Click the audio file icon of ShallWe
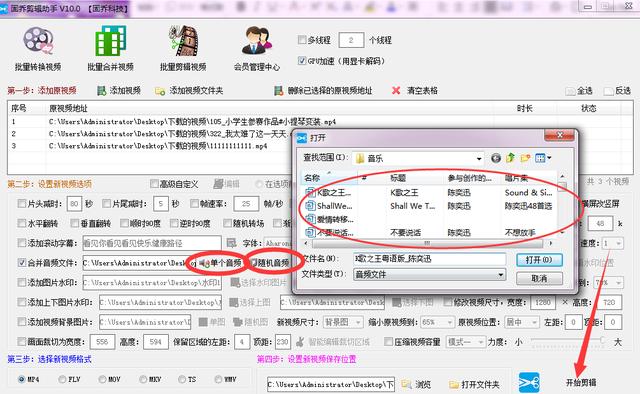Image resolution: width=640 pixels, height=394 pixels. tap(311, 206)
